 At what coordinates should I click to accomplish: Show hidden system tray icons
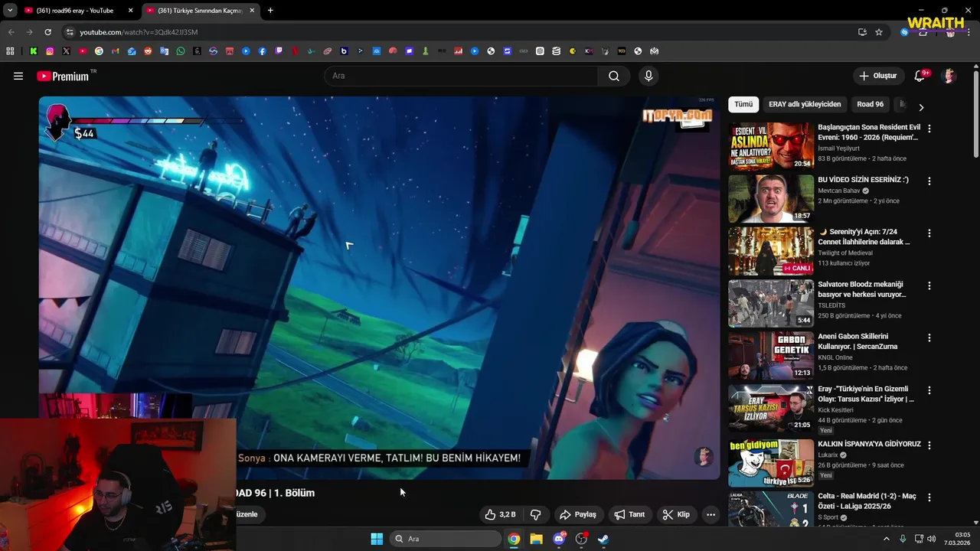[x=887, y=539]
